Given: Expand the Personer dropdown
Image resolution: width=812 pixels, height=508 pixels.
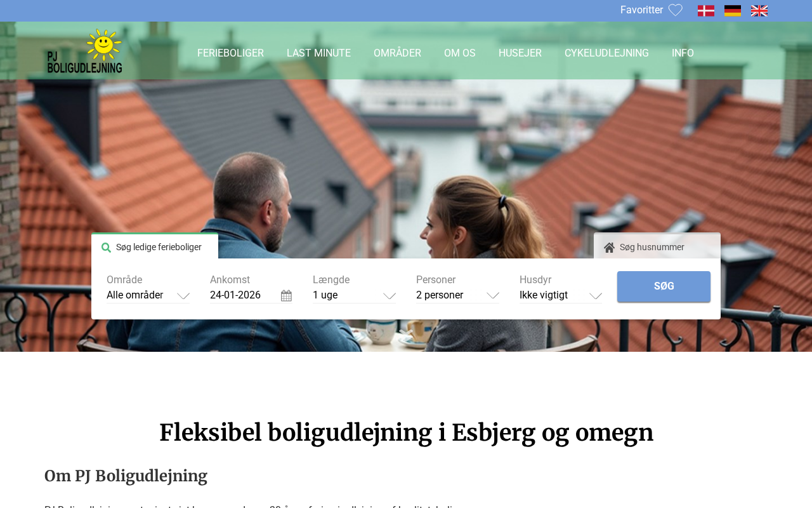Looking at the screenshot, I should click(457, 295).
